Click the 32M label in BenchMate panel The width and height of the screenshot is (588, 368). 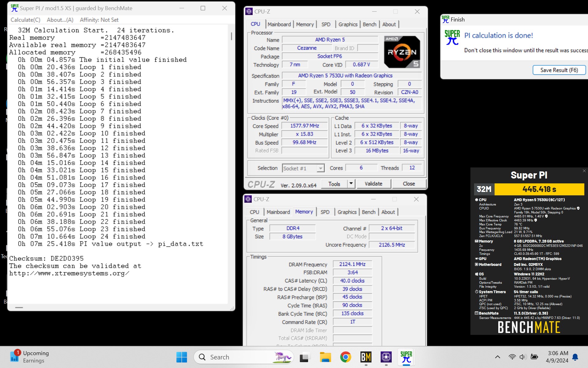(x=484, y=189)
